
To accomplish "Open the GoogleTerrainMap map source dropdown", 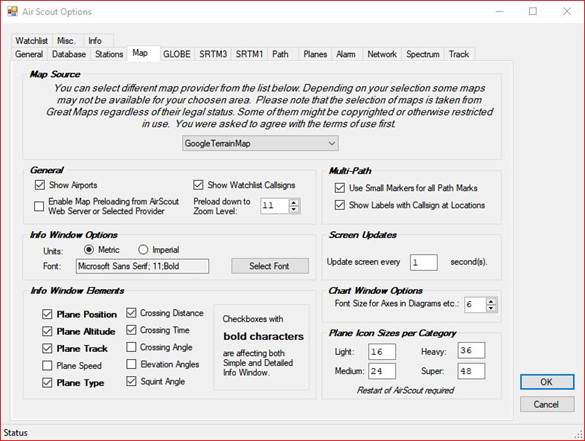I will tap(260, 143).
